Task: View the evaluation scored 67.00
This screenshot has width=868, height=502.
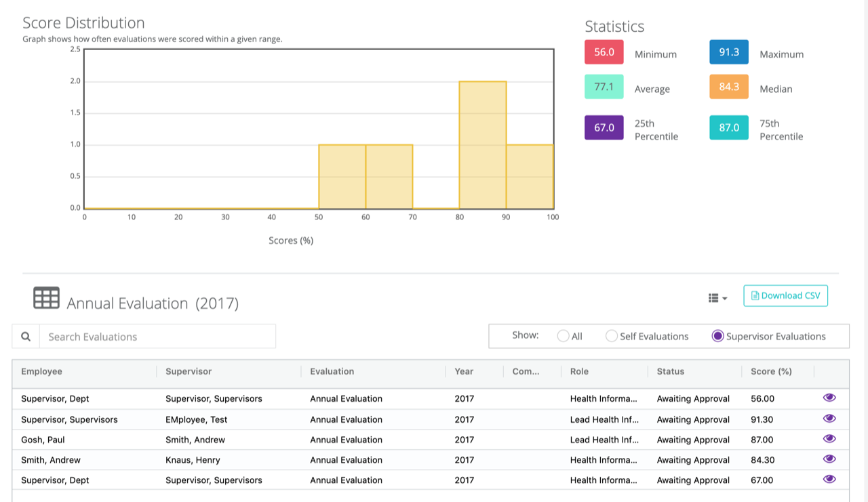Action: pos(829,480)
